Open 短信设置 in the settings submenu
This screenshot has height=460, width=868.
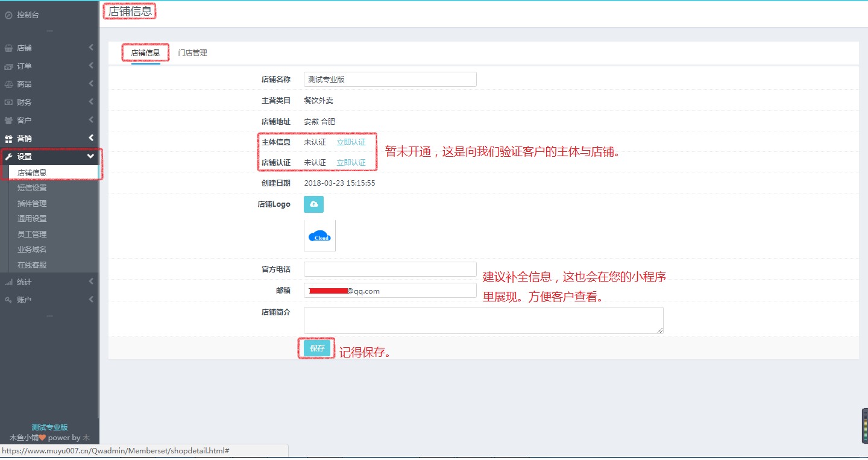click(32, 188)
